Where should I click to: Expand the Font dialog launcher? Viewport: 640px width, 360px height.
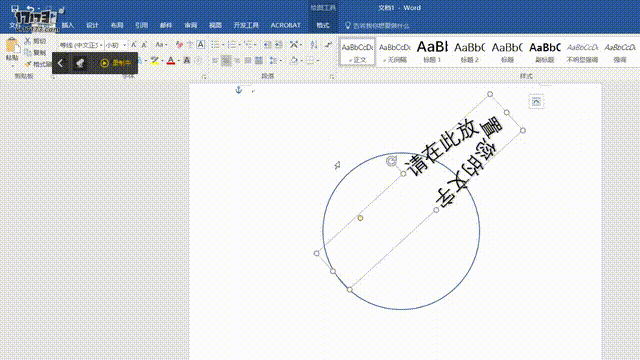[204, 76]
